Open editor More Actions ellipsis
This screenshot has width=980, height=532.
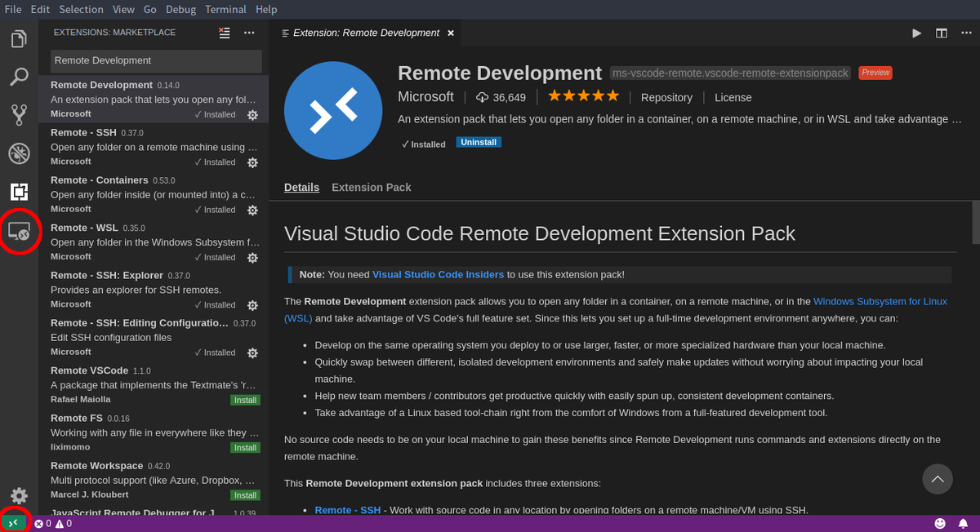tap(965, 33)
